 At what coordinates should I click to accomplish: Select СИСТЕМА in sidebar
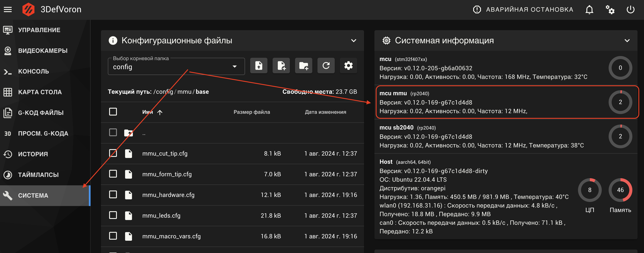[x=45, y=195]
